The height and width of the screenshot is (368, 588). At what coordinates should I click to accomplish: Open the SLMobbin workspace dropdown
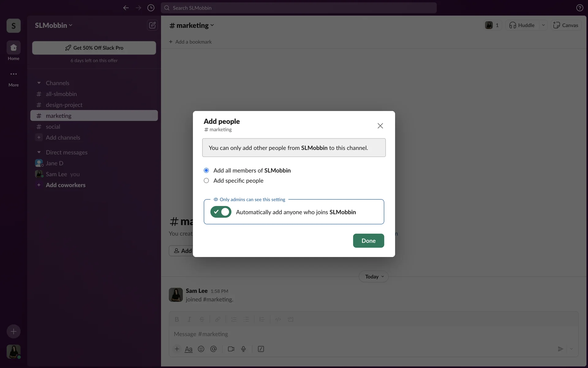[54, 25]
